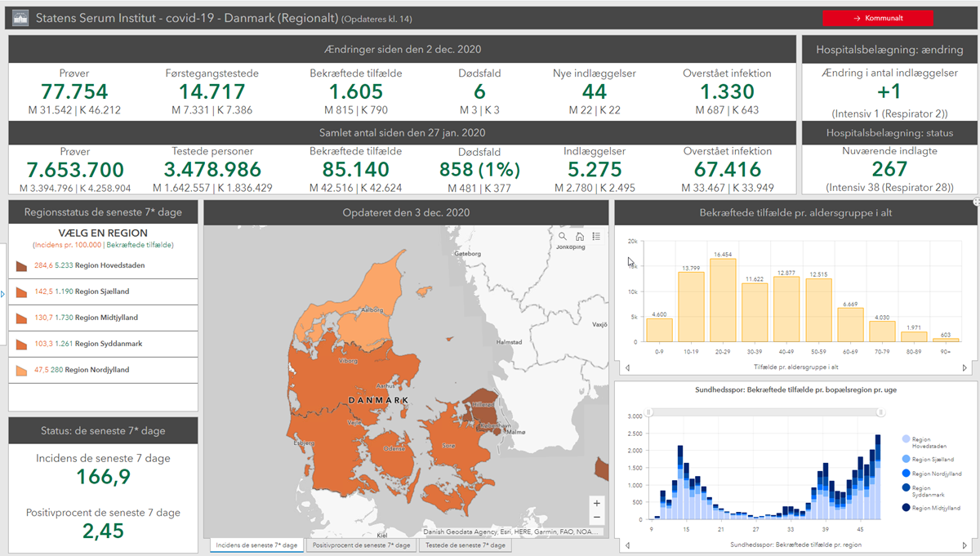
Task: Zoom out using the map minus icon
Action: (x=597, y=517)
